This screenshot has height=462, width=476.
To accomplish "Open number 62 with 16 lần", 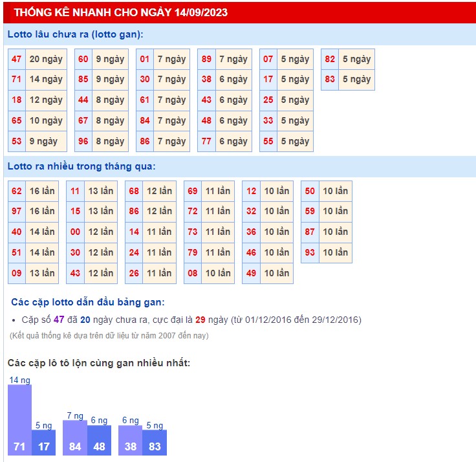I will pyautogui.click(x=17, y=191).
